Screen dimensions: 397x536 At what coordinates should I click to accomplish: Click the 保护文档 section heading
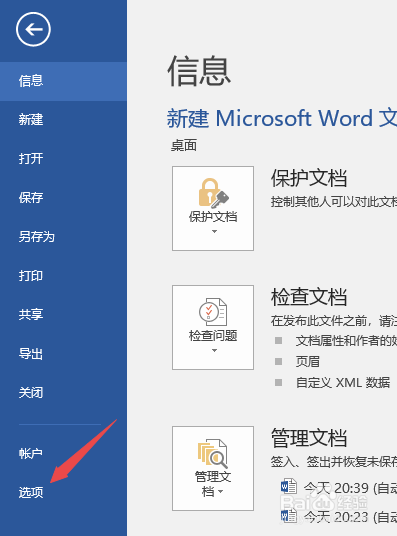coord(309,178)
